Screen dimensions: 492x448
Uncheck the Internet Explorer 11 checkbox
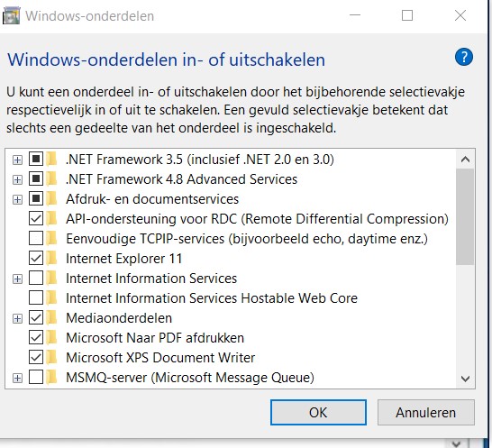(x=36, y=258)
